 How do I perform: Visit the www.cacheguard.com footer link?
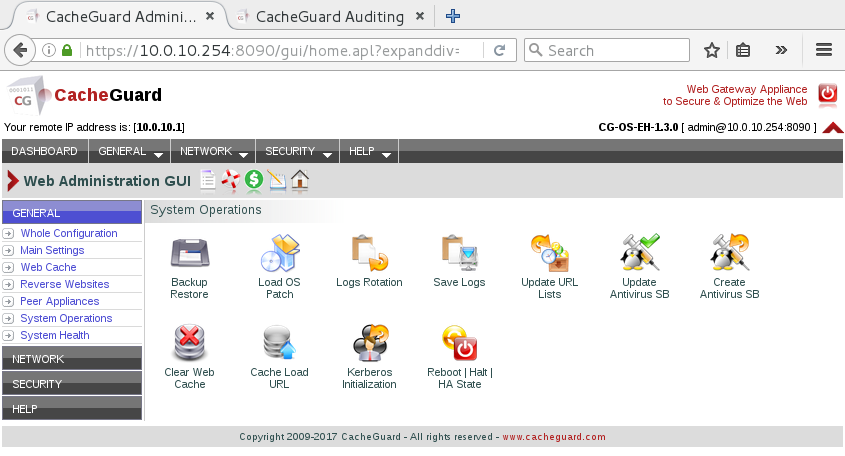pyautogui.click(x=554, y=437)
